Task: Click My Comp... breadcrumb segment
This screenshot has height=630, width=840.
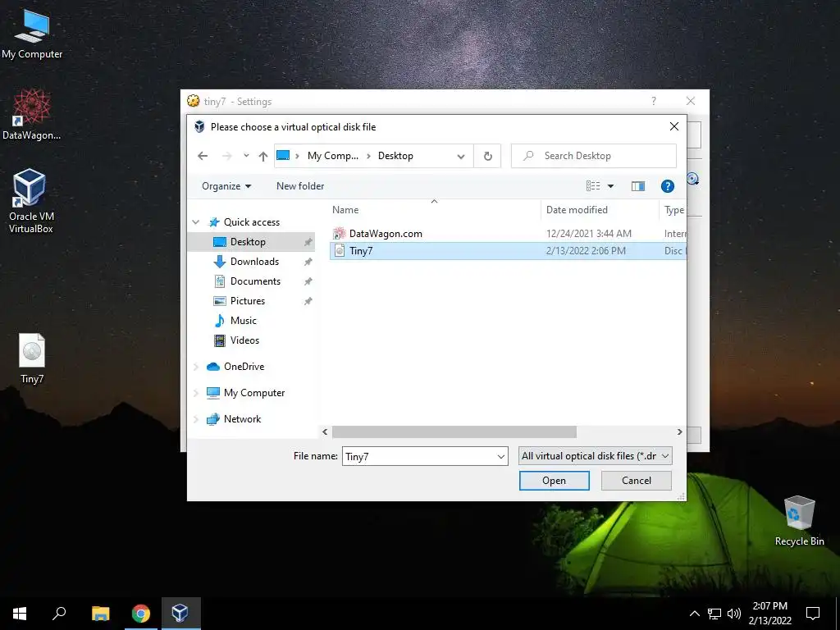Action: click(333, 156)
